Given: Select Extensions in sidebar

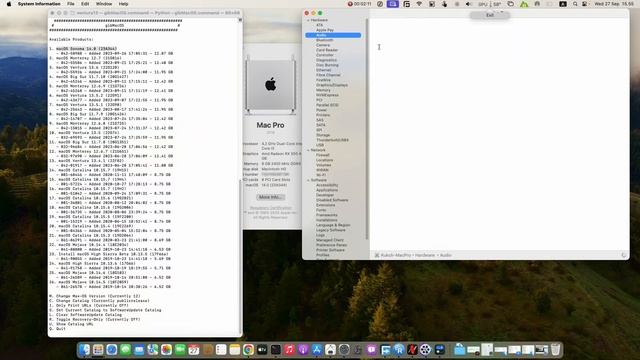Looking at the screenshot, I should [x=325, y=205].
